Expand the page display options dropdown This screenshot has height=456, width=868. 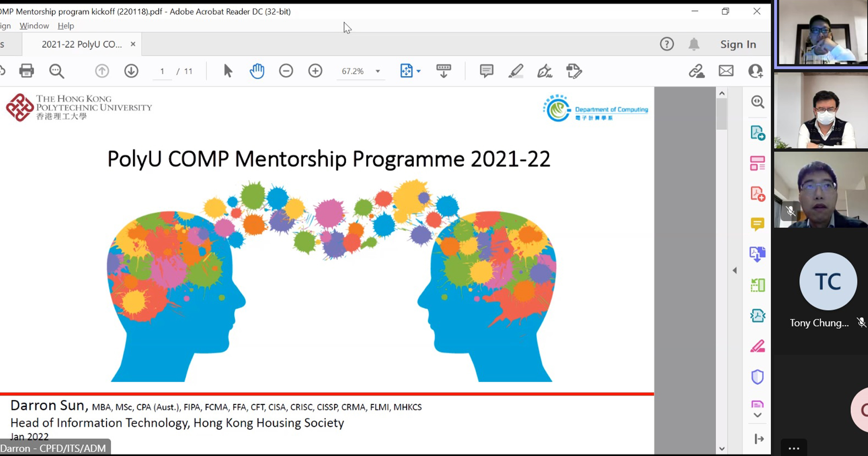pyautogui.click(x=418, y=71)
